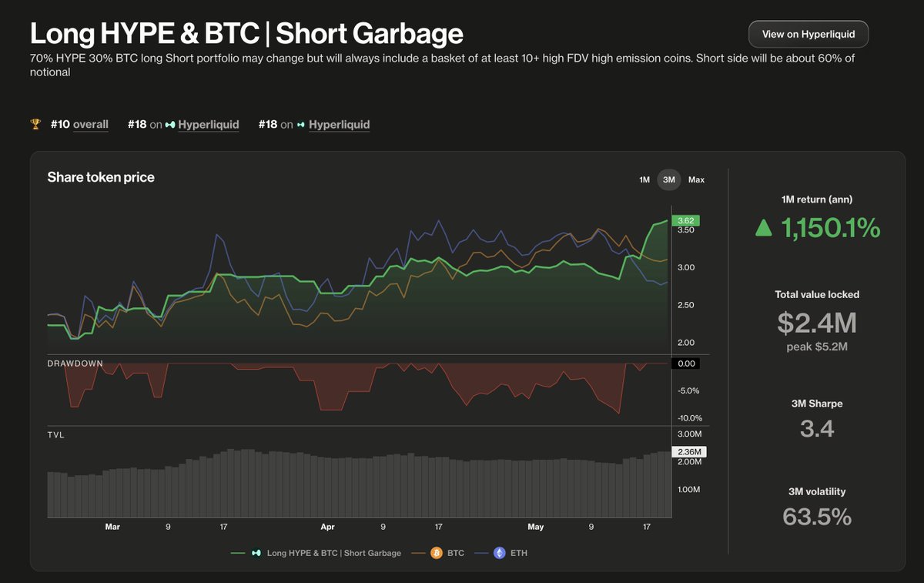This screenshot has width=924, height=583.
Task: Click the orange Bitcoin legend icon
Action: (436, 553)
